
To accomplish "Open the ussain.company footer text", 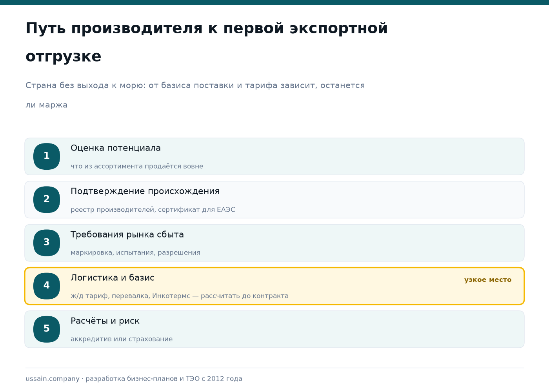I will point(134,379).
